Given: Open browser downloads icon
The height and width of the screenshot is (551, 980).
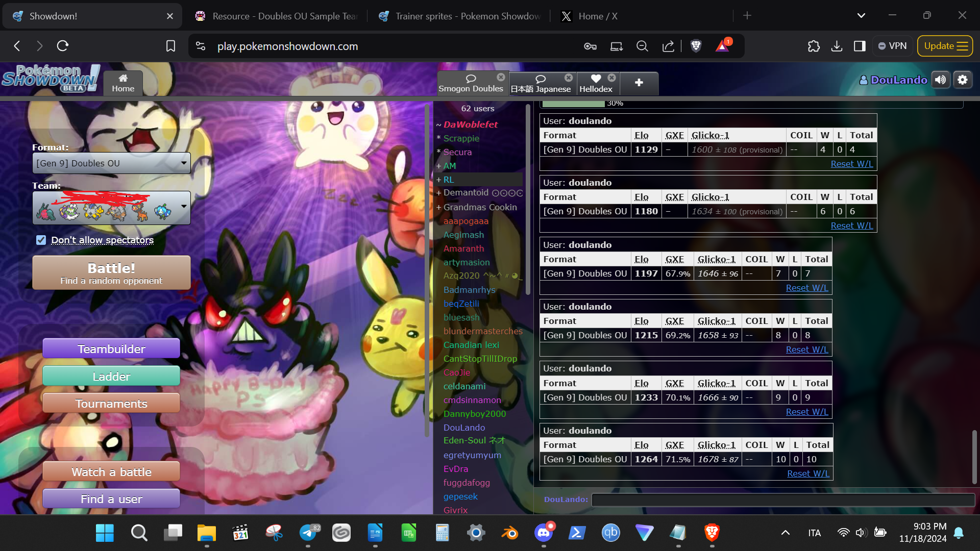Looking at the screenshot, I should (837, 46).
